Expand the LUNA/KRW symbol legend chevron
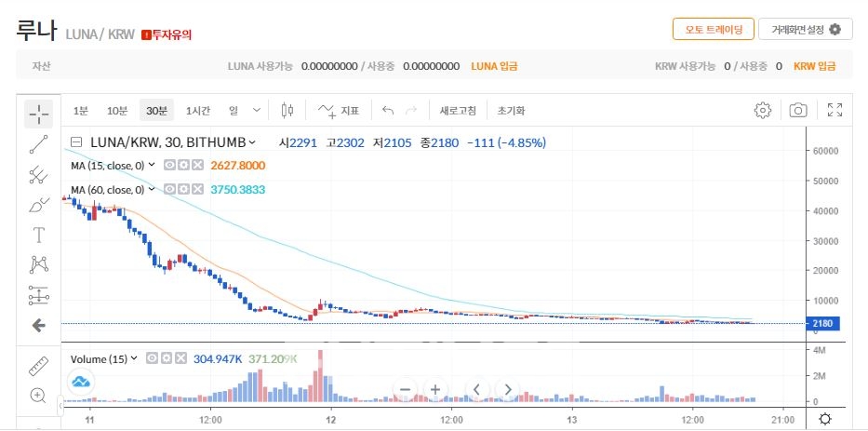The image size is (868, 431). coord(250,142)
